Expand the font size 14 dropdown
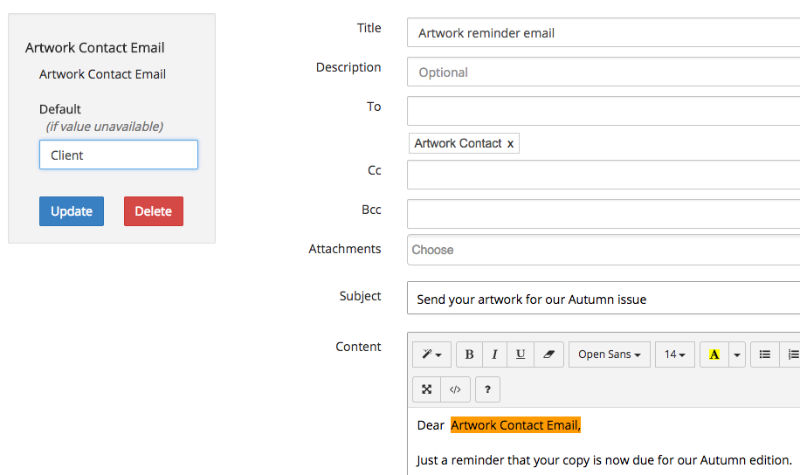800x475 pixels. pos(675,354)
